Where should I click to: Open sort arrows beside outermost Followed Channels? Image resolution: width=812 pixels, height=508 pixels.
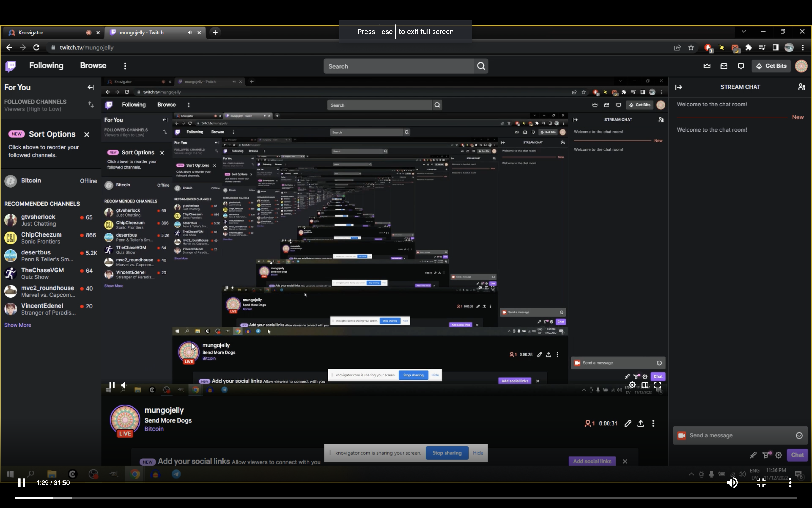(x=91, y=105)
